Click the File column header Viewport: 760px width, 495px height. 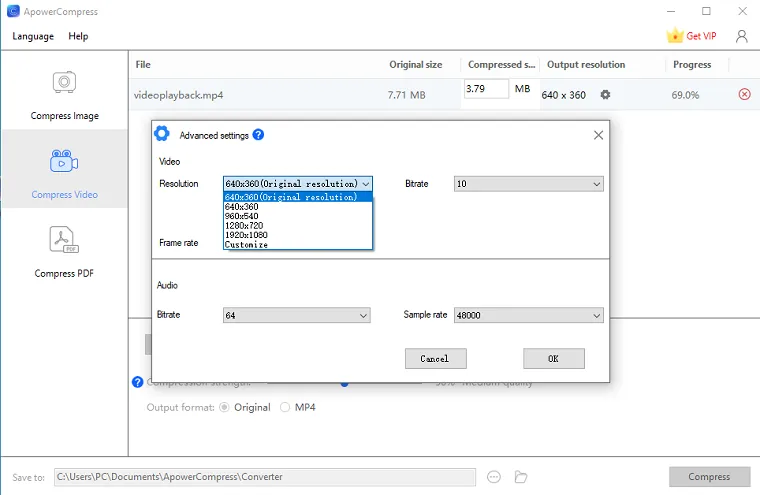[x=143, y=64]
